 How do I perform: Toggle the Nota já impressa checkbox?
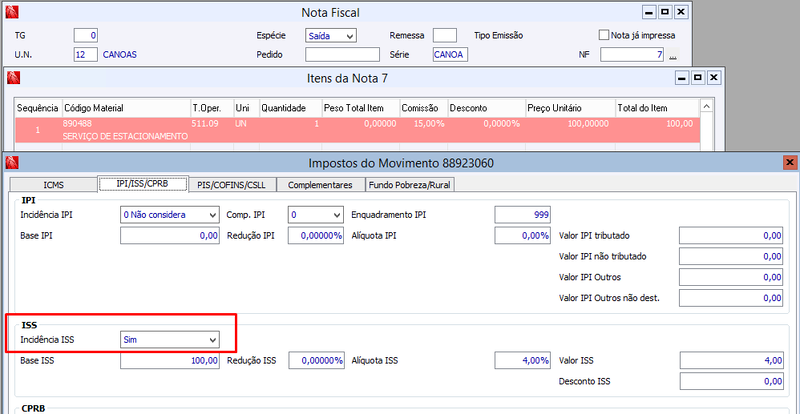coord(604,35)
